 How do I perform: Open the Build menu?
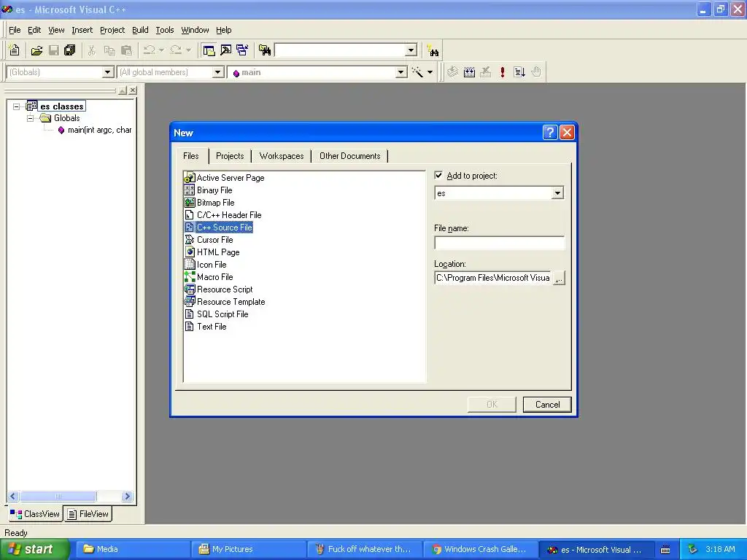tap(140, 30)
